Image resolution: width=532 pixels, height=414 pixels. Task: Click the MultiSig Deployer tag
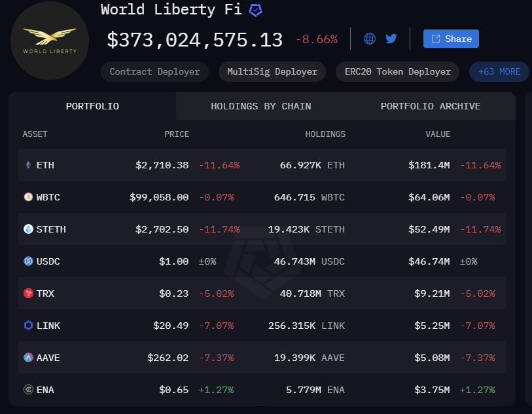pos(272,71)
